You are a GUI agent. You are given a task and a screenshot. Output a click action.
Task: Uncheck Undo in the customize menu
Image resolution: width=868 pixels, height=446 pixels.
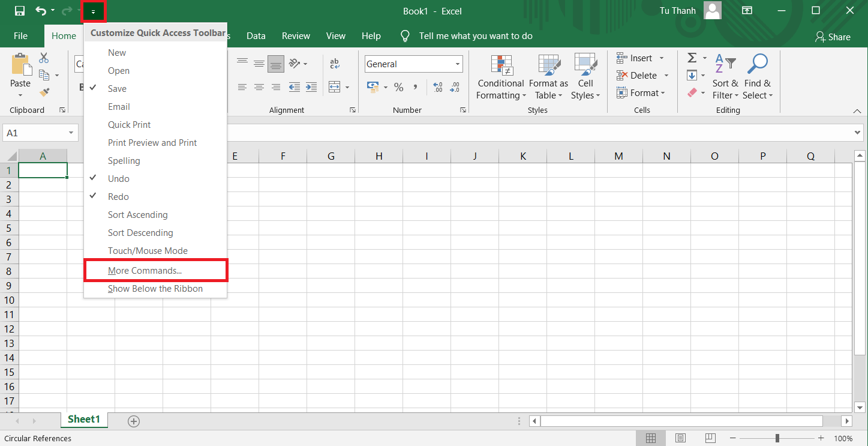pos(118,179)
